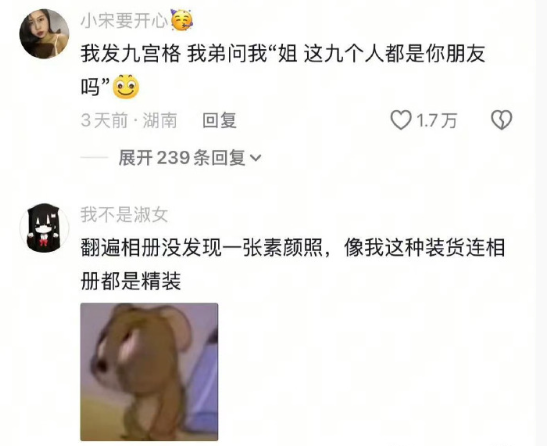The width and height of the screenshot is (547, 446).
Task: Tap comment line 册都是精装
Action: pos(131,281)
